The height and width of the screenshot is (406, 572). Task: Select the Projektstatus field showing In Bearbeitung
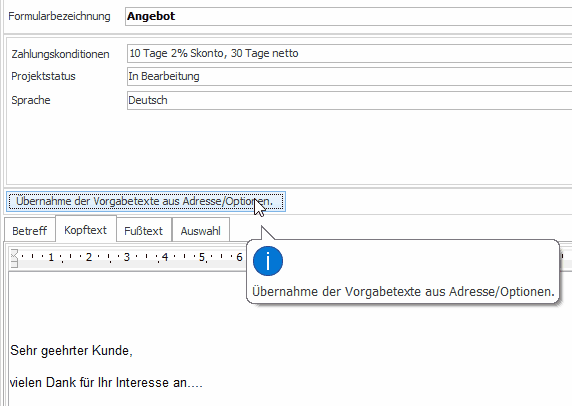[349, 76]
